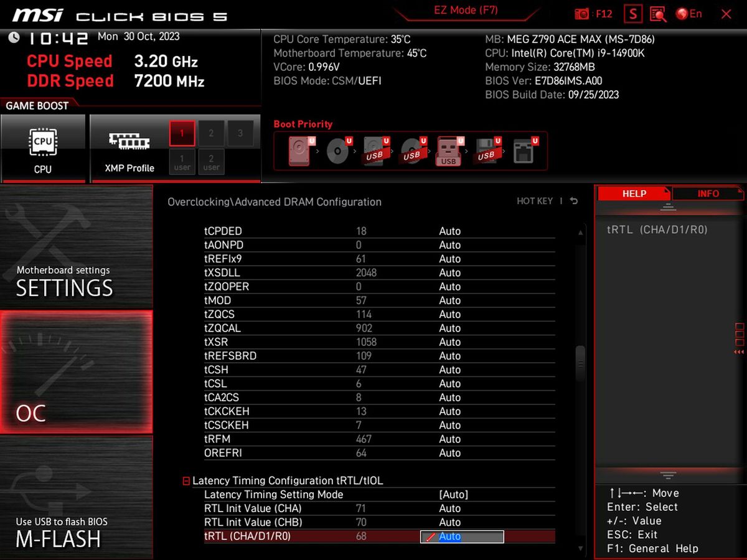Image resolution: width=747 pixels, height=560 pixels.
Task: Select the tCSL row
Action: pyautogui.click(x=380, y=383)
